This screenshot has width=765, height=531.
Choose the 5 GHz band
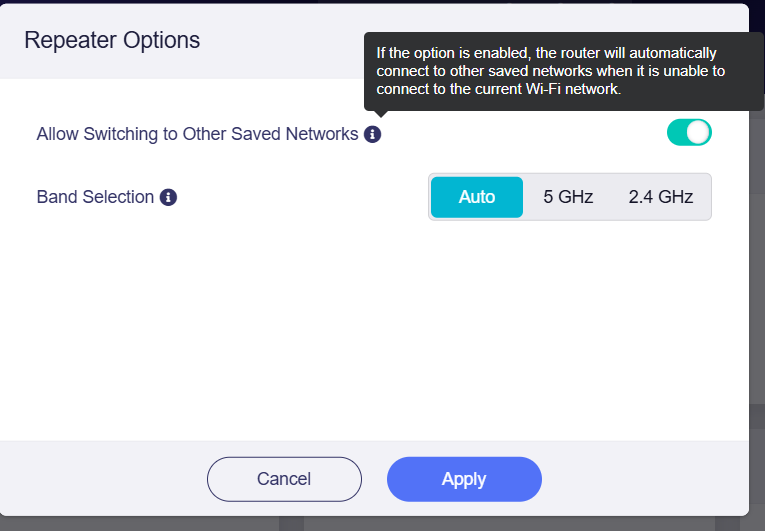pyautogui.click(x=568, y=197)
